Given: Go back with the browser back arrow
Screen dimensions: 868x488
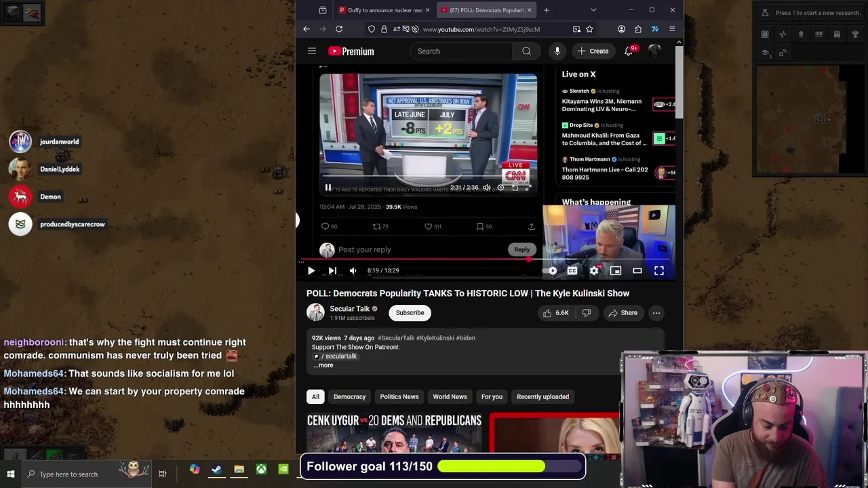Looking at the screenshot, I should 307,29.
